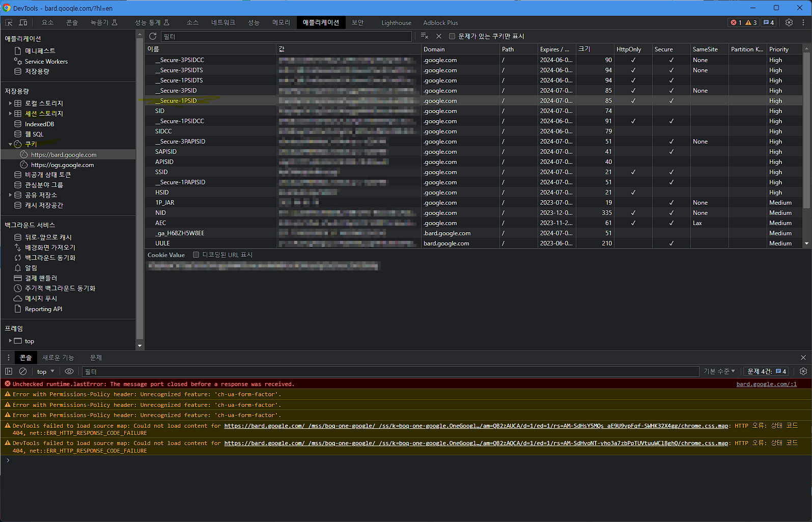
Task: Activate the inspect element picker icon
Action: point(9,22)
